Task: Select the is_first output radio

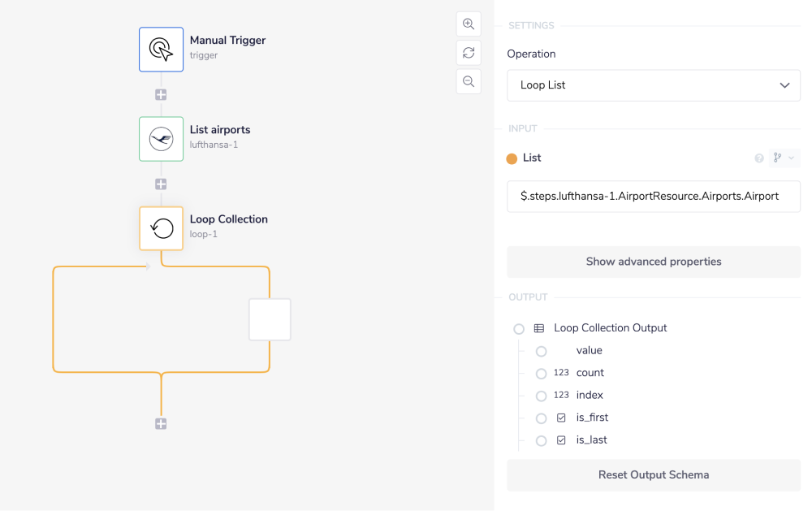Action: click(542, 418)
